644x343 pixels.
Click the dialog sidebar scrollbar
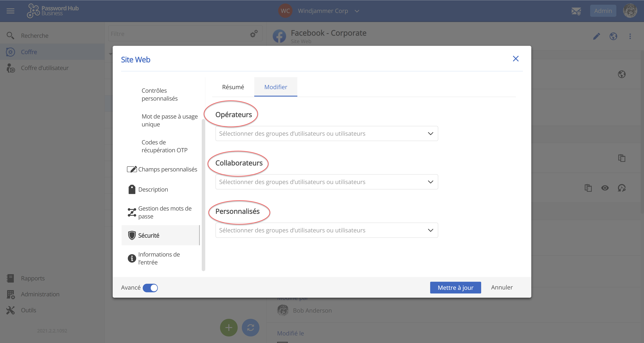tap(203, 195)
